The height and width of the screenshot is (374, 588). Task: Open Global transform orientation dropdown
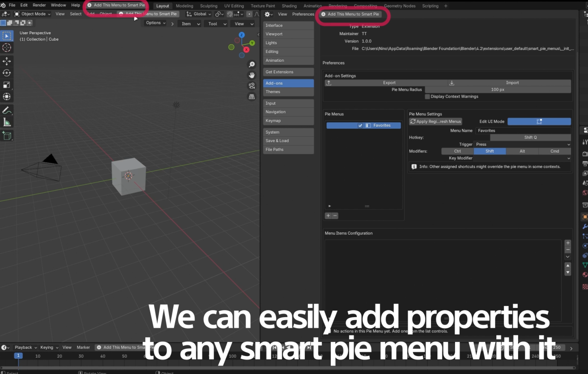[199, 14]
